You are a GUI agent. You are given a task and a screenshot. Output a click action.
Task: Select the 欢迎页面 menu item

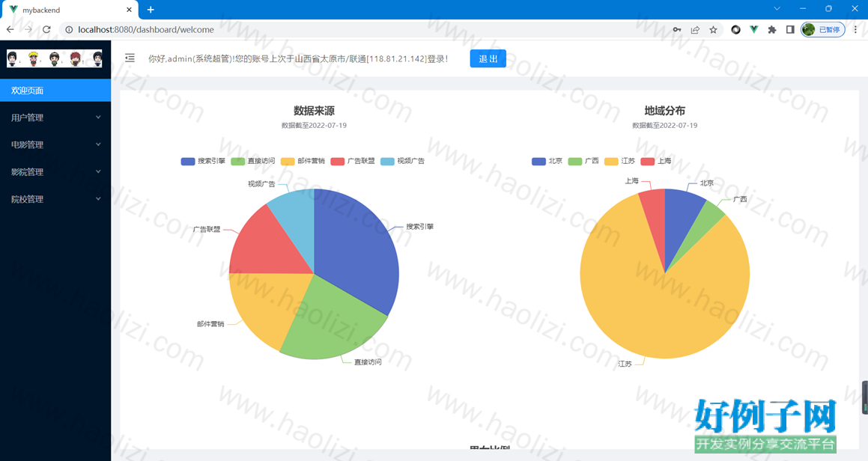(55, 91)
